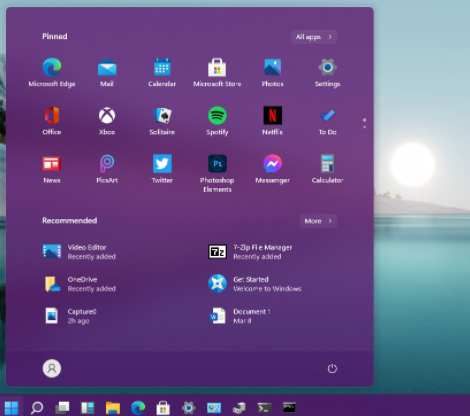Open the user account menu
The height and width of the screenshot is (416, 470).
(x=52, y=368)
